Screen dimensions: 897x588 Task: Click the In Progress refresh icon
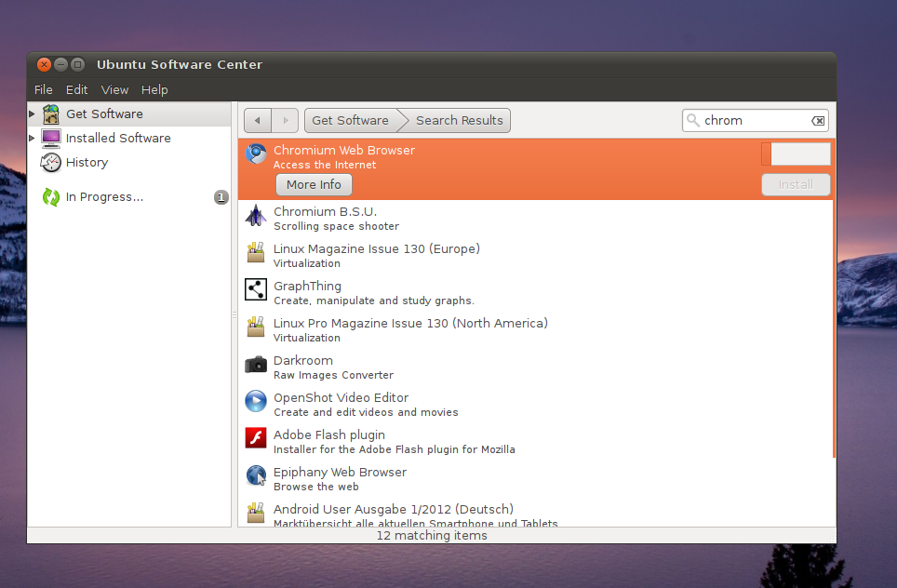(51, 197)
